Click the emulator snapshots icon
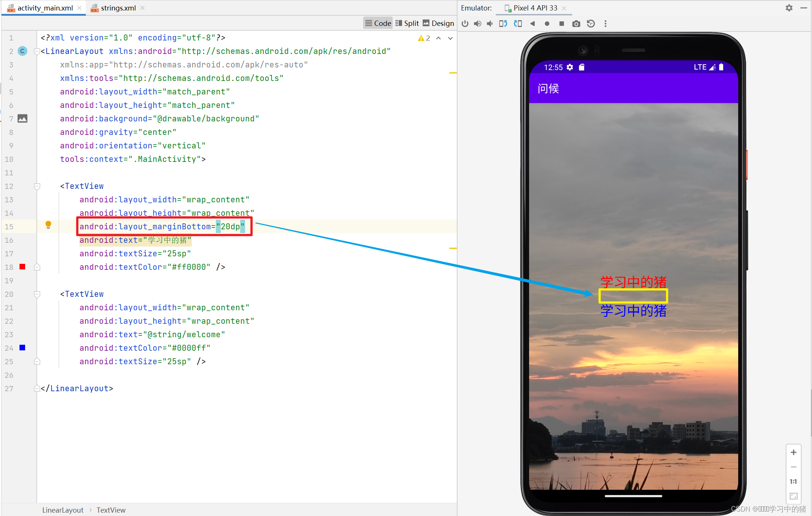The width and height of the screenshot is (812, 516). tap(591, 24)
